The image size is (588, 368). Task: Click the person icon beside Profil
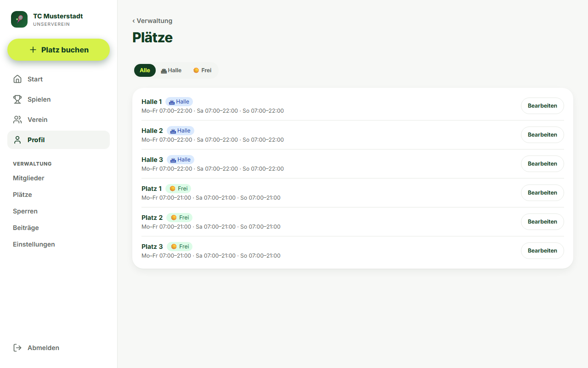pyautogui.click(x=17, y=140)
